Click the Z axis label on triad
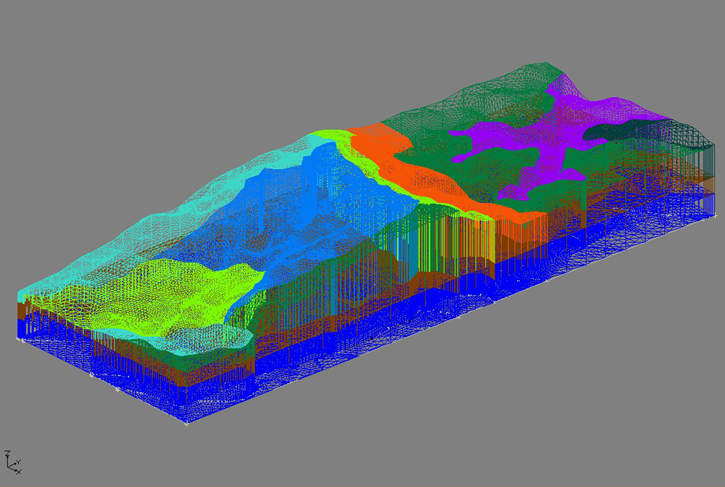 coord(8,453)
